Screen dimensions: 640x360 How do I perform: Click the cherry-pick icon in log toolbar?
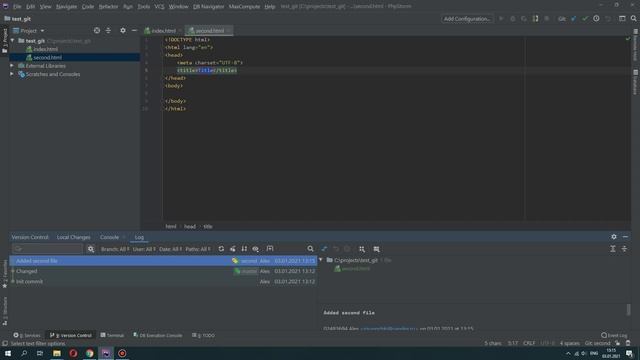coord(233,249)
